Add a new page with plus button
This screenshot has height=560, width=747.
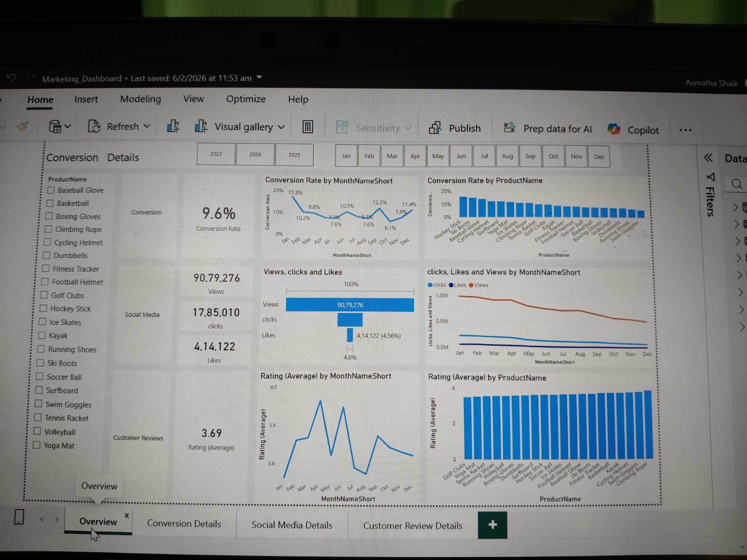click(492, 525)
